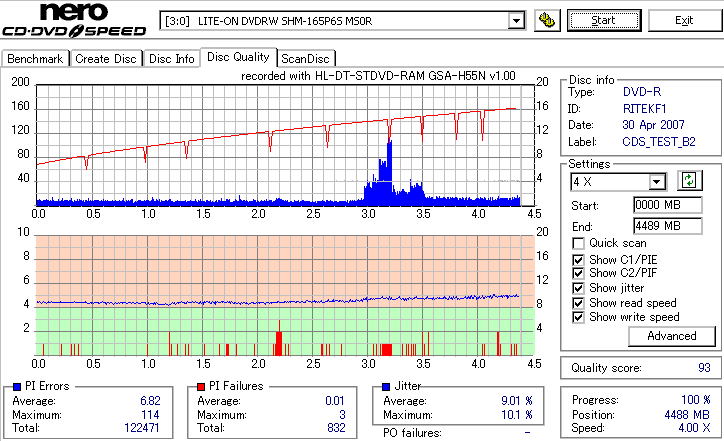Uncheck Show C2/PIF option
This screenshot has height=441, width=724.
click(578, 273)
